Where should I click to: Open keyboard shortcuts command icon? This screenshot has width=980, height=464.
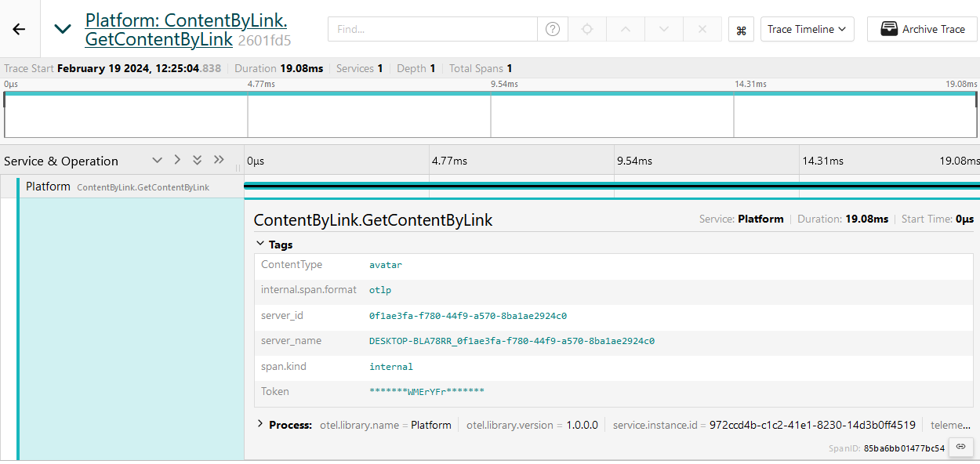(741, 30)
